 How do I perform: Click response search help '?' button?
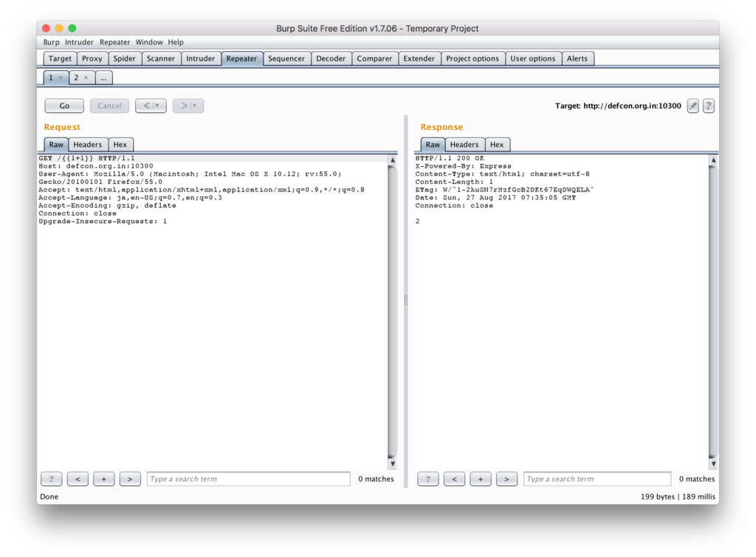[428, 479]
